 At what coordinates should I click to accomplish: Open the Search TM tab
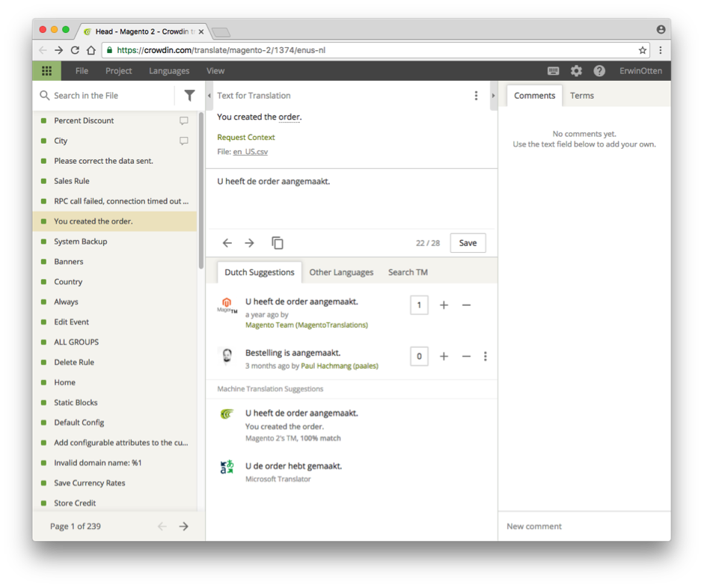pyautogui.click(x=408, y=272)
